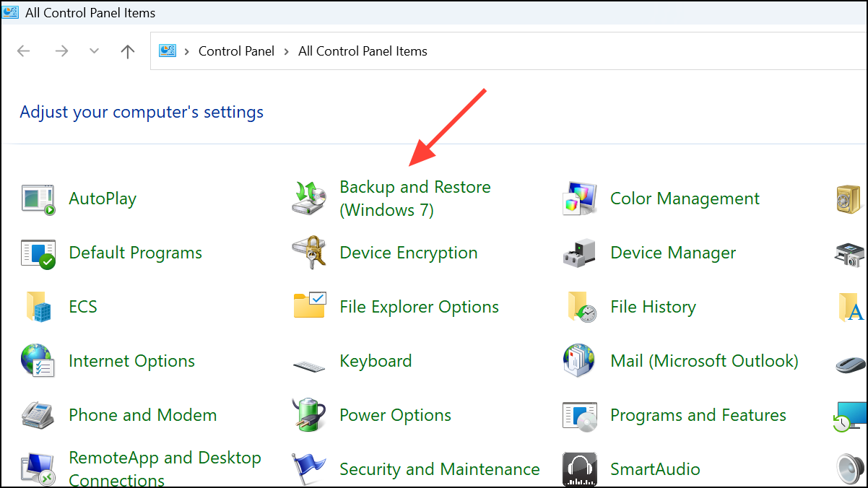Open the Programs and Features link
868x488 pixels.
point(698,415)
